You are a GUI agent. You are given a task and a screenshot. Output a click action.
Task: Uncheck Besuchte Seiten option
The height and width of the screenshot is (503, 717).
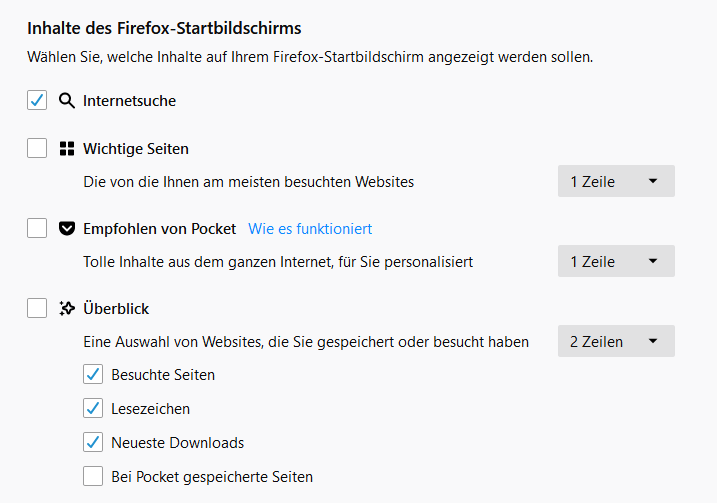click(x=93, y=375)
